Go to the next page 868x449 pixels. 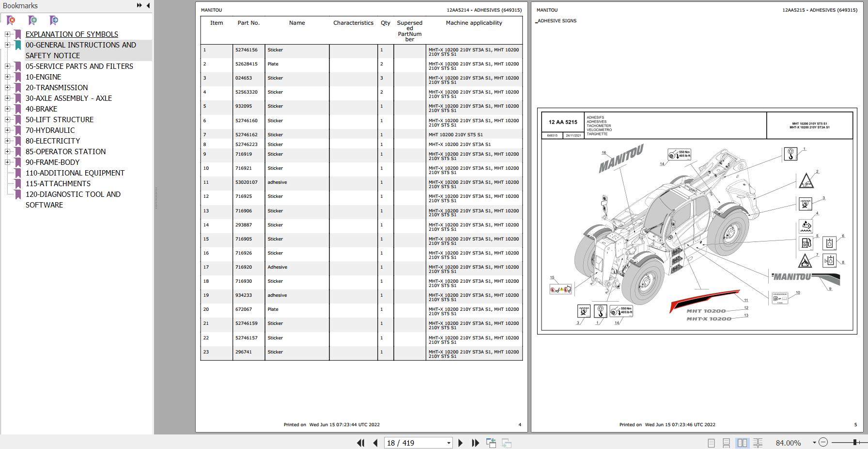461,443
